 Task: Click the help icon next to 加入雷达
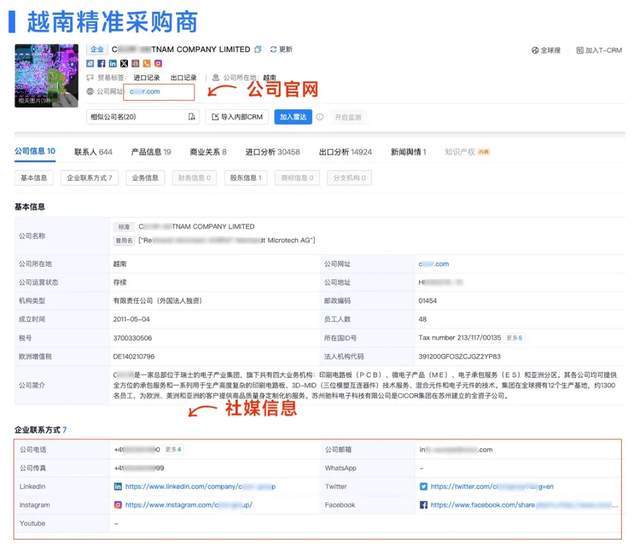320,117
